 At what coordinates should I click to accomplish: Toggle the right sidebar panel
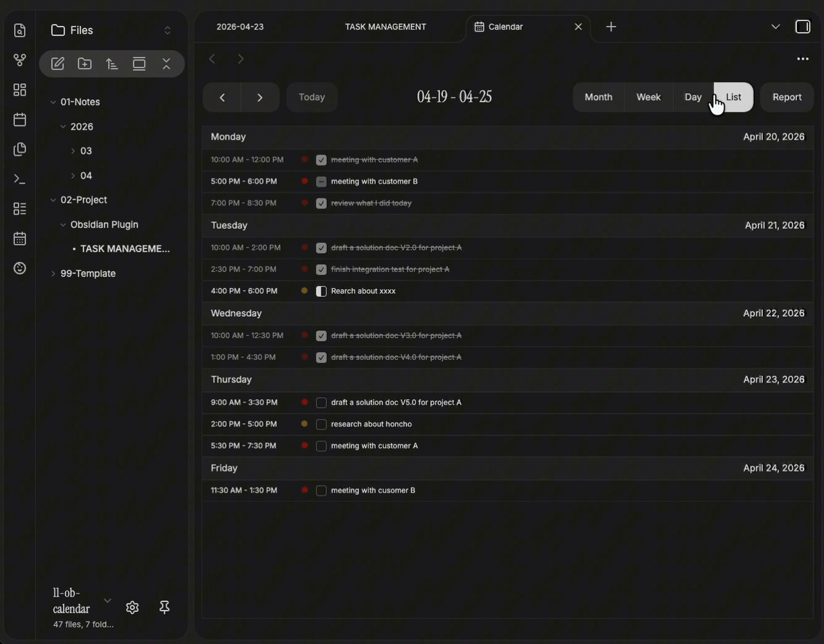click(x=803, y=26)
